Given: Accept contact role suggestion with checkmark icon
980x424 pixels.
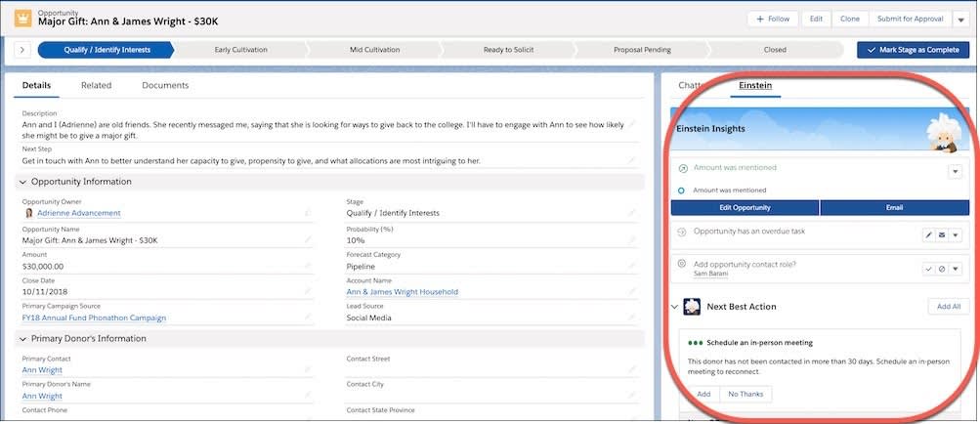Looking at the screenshot, I should point(929,269).
